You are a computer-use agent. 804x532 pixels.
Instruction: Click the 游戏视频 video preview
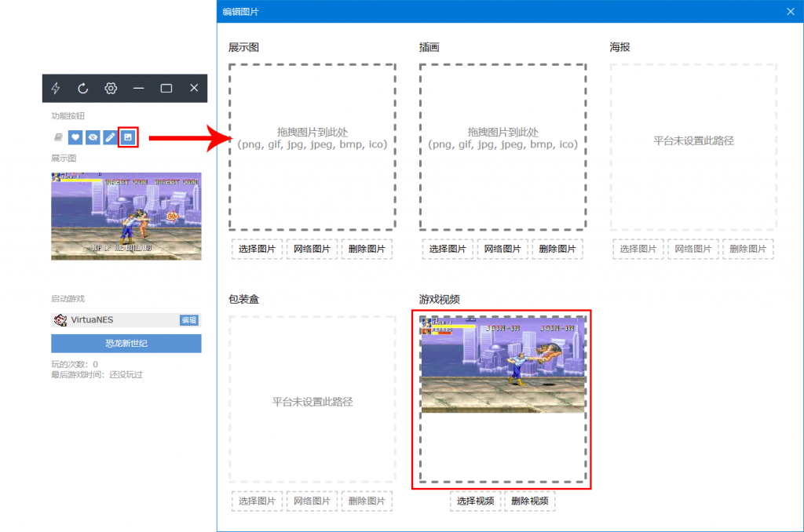[x=502, y=365]
